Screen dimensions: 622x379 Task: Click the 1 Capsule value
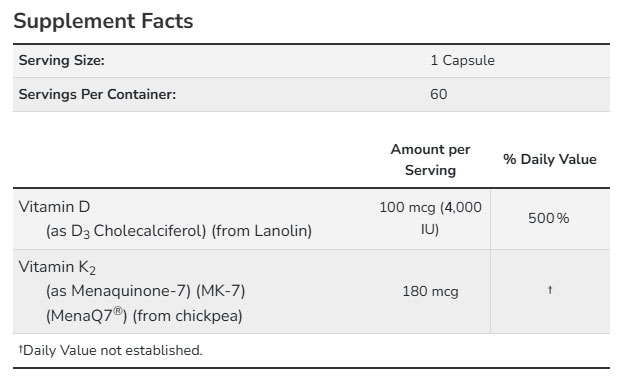pyautogui.click(x=463, y=60)
